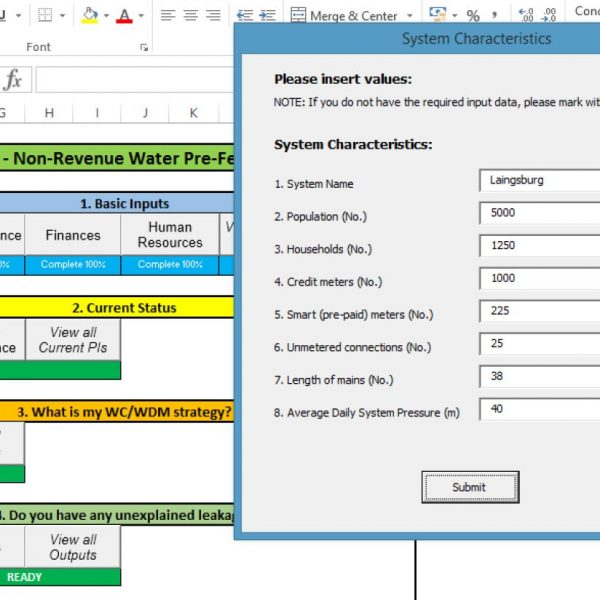Align text right
The image size is (600, 600).
213,15
